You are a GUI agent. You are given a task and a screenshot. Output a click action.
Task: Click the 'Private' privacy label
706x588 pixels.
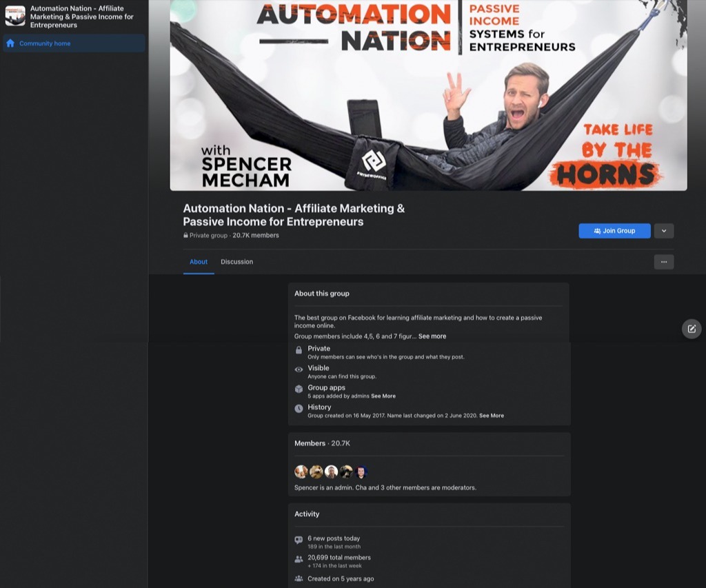(x=319, y=349)
